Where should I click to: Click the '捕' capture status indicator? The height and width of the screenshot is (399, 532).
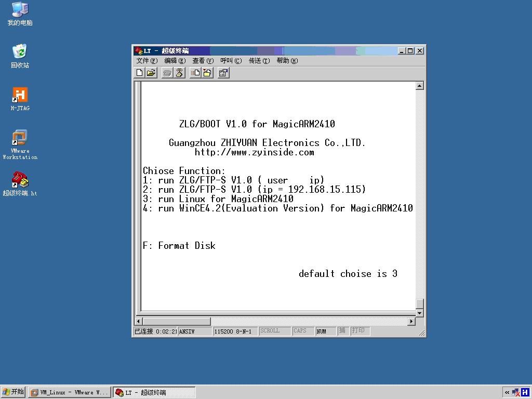coord(343,331)
